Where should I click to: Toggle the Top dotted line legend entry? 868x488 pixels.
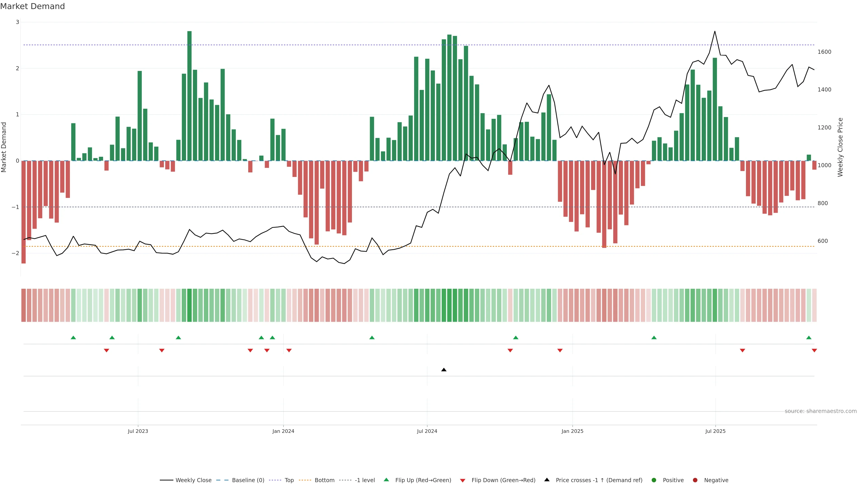click(289, 480)
